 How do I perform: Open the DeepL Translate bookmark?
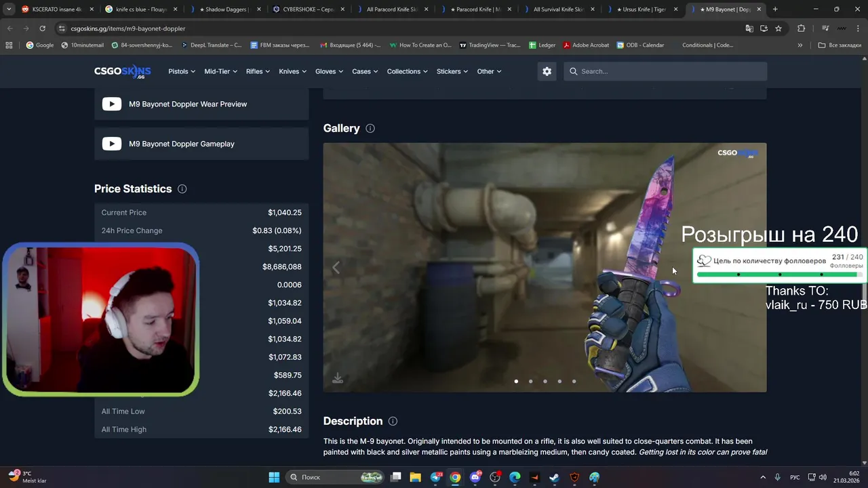click(211, 45)
